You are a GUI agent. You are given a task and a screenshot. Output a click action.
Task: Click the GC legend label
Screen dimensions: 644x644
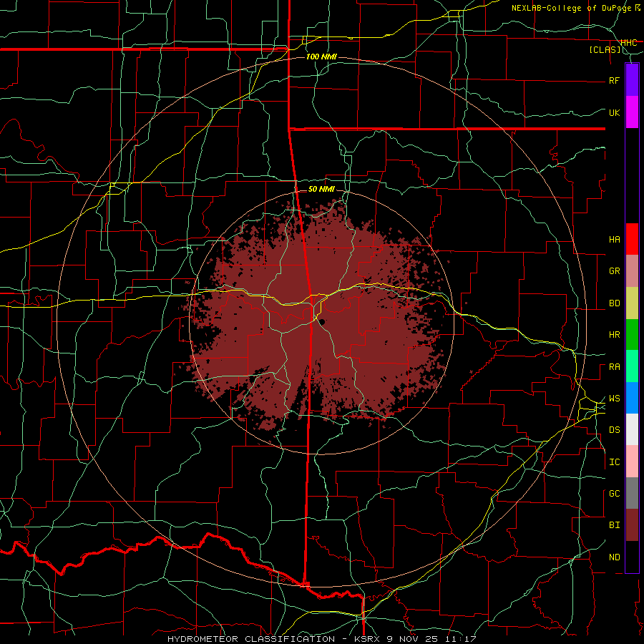click(615, 494)
